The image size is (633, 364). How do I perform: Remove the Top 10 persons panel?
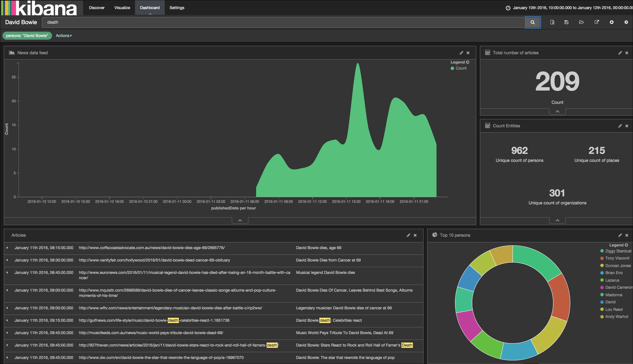[627, 235]
